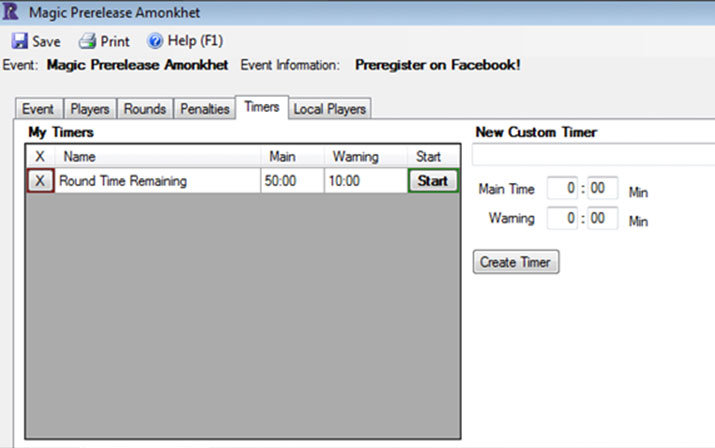Click the 'Print' label in the toolbar
The height and width of the screenshot is (448, 715).
click(x=115, y=42)
